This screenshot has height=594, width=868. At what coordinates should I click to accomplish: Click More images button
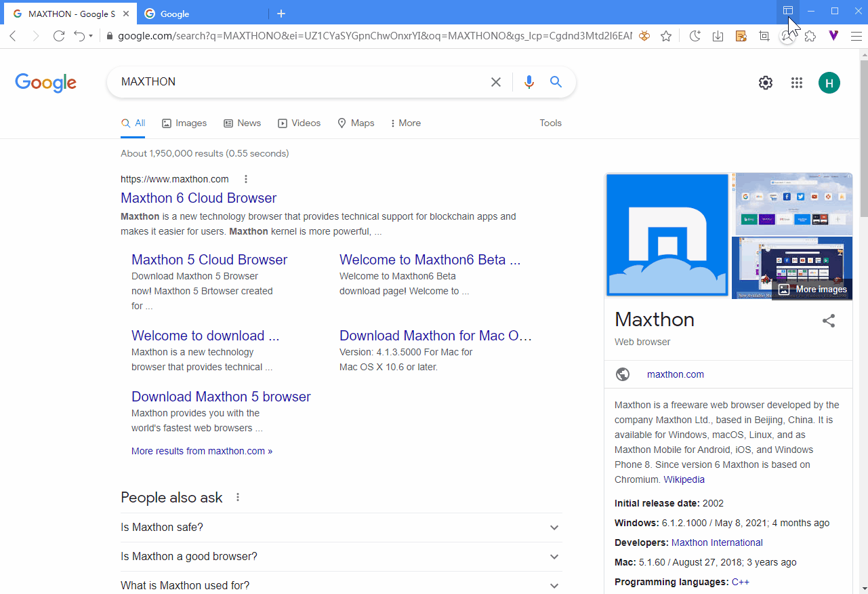(812, 290)
